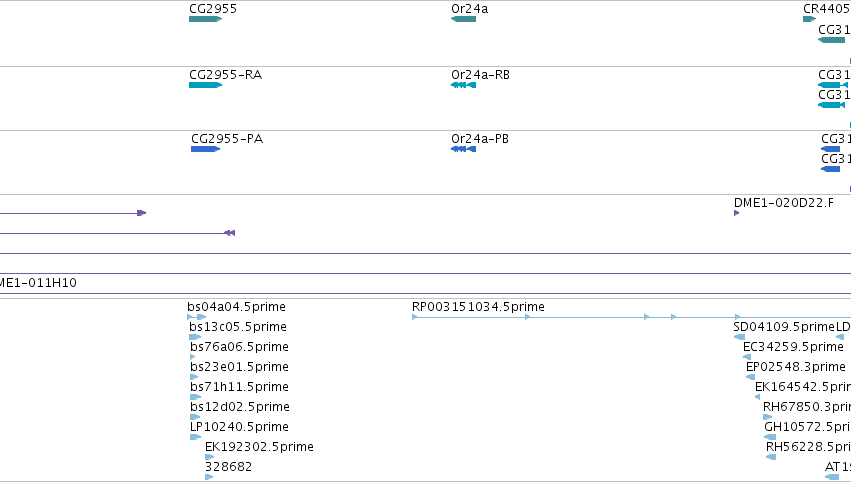Viewport: 851px width, 482px height.
Task: Click the DME1-020D22.F label
Action: [x=784, y=203]
